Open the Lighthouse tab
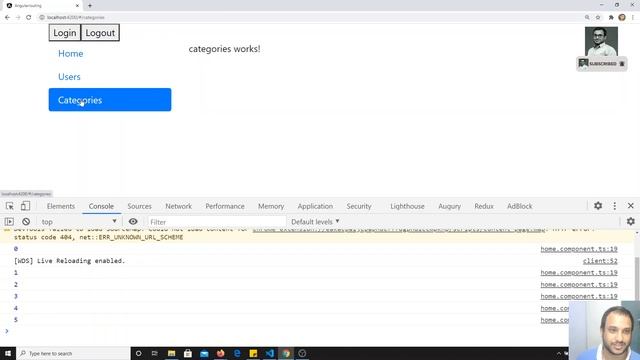This screenshot has height=360, width=640. (x=407, y=206)
